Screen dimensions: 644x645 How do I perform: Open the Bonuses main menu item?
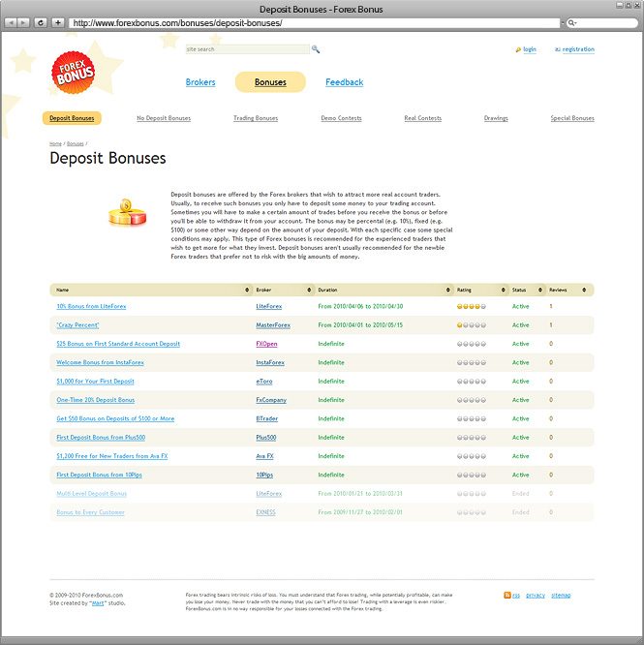[270, 82]
